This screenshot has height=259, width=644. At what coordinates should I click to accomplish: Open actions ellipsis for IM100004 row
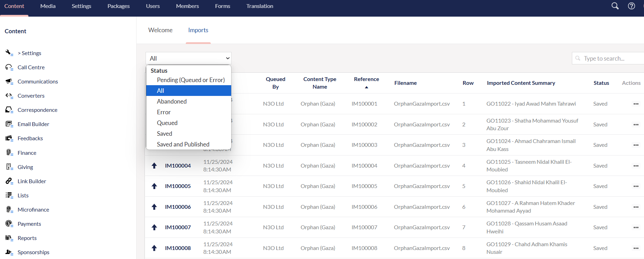coord(636,166)
